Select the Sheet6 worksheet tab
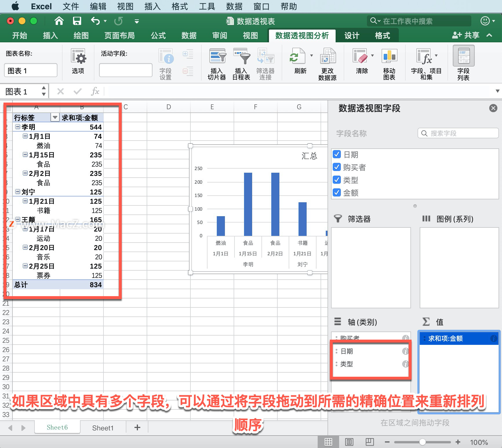 tap(57, 427)
